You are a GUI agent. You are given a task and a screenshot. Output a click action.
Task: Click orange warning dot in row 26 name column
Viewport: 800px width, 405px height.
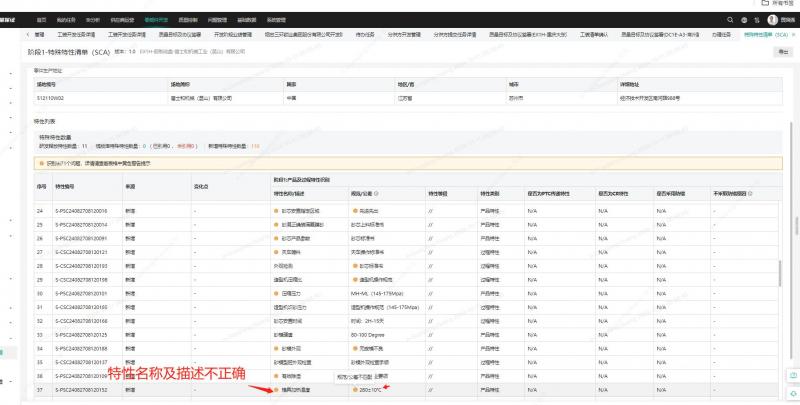click(x=277, y=238)
